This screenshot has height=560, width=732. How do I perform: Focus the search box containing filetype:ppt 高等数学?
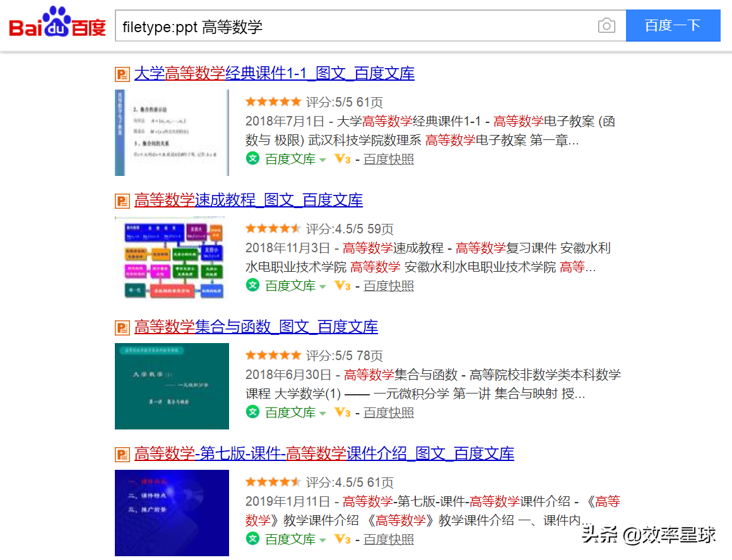[x=370, y=26]
